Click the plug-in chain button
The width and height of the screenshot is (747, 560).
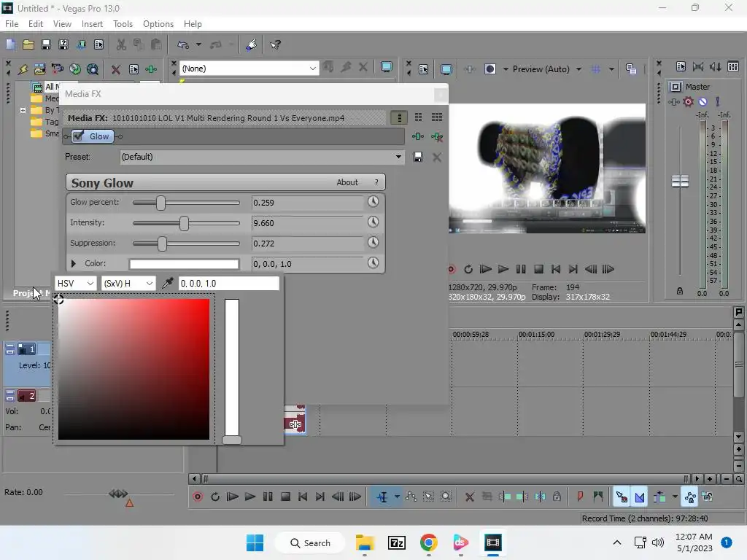point(418,136)
